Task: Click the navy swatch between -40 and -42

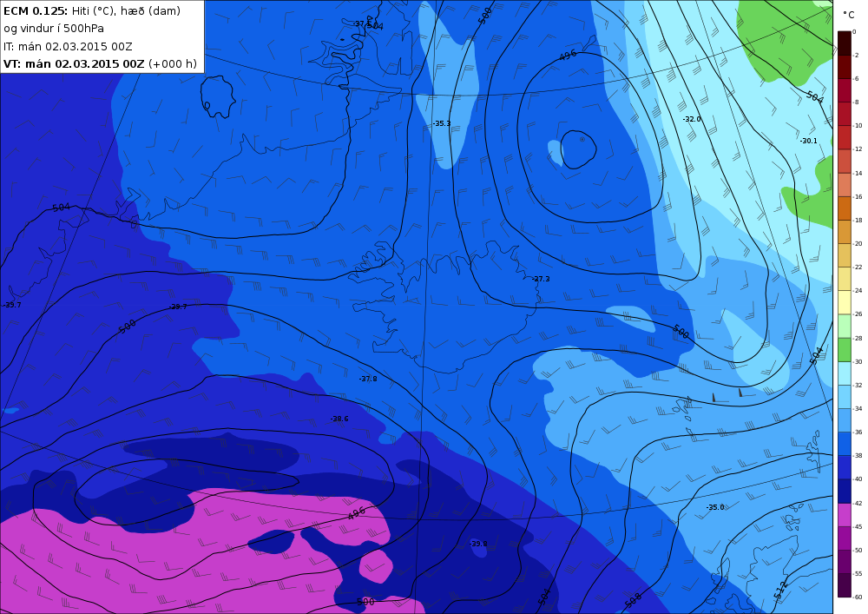Action: click(845, 491)
